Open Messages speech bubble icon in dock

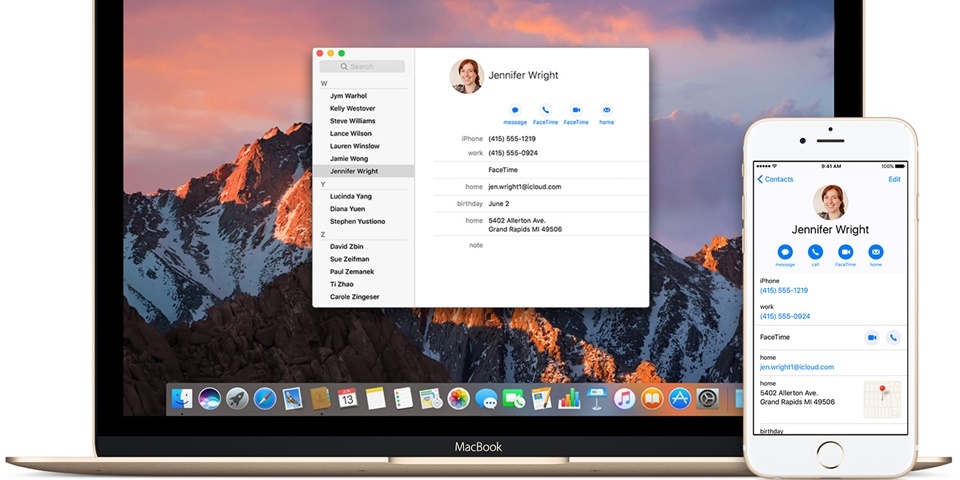[x=486, y=399]
